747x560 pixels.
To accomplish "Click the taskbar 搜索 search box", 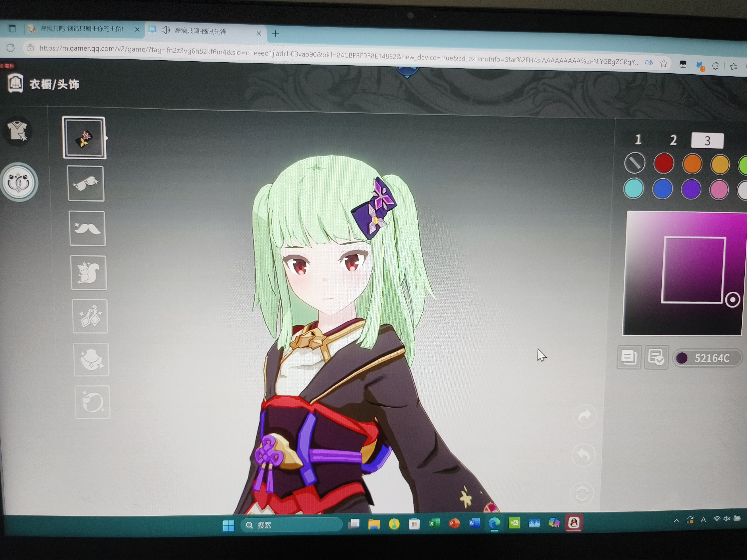I will pyautogui.click(x=291, y=525).
